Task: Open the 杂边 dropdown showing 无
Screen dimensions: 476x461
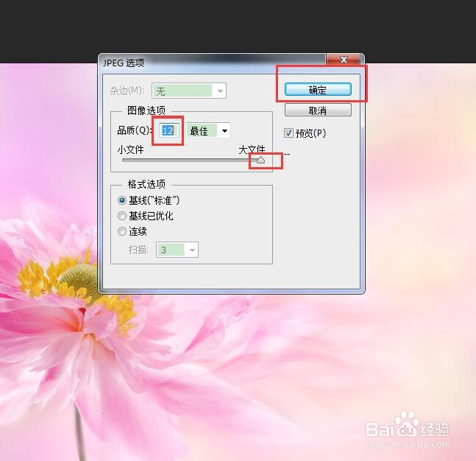Action: [189, 91]
